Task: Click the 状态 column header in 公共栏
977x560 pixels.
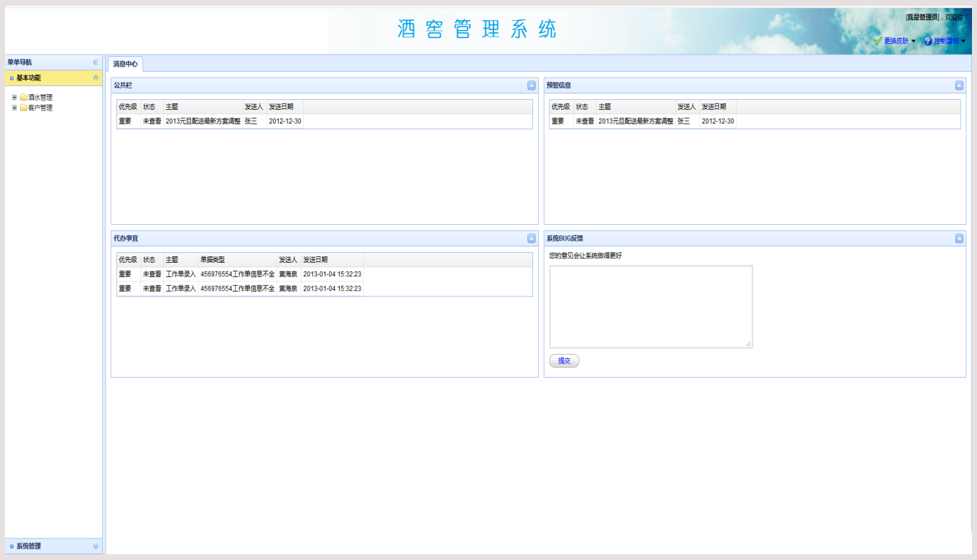Action: (152, 107)
